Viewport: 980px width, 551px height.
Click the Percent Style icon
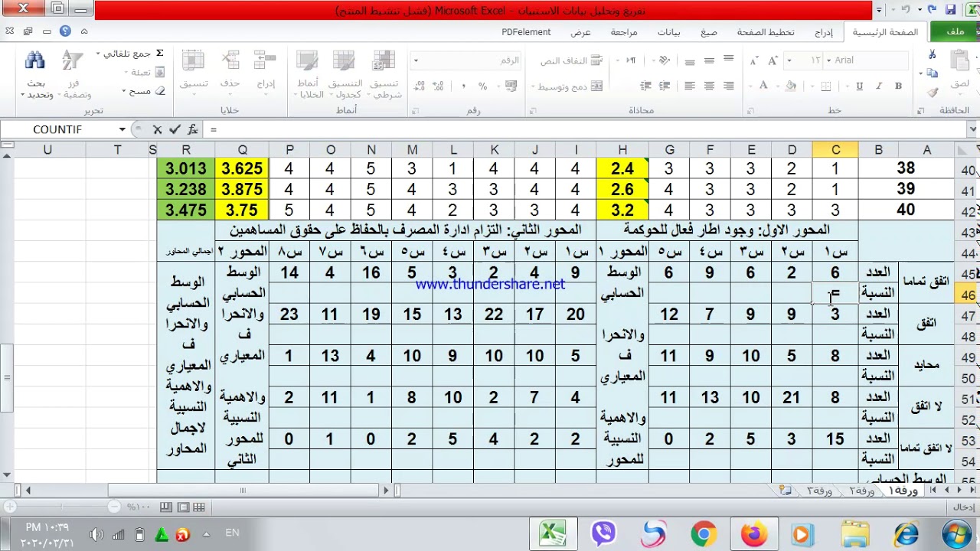pos(483,86)
